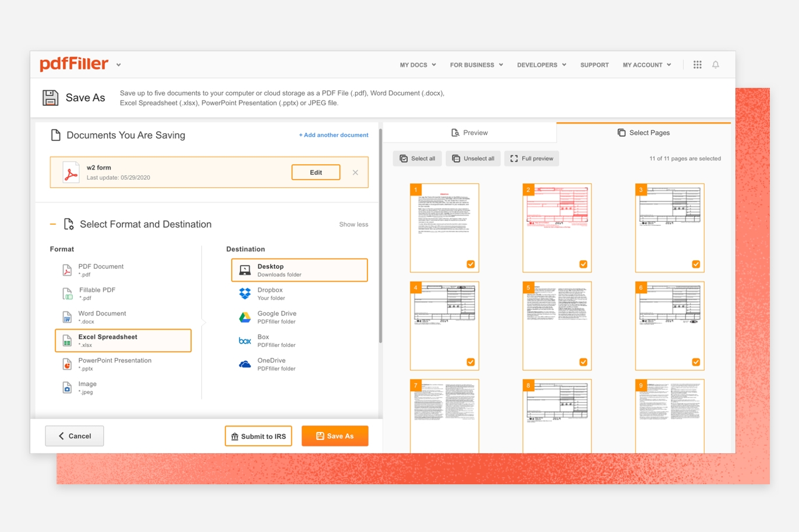Click Add another document link
Screen dimensions: 799x532
pyautogui.click(x=334, y=135)
